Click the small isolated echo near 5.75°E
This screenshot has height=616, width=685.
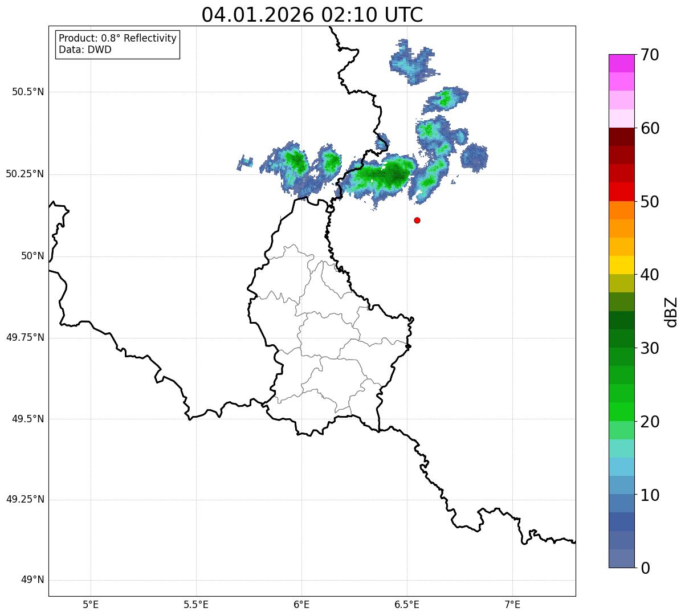245,162
